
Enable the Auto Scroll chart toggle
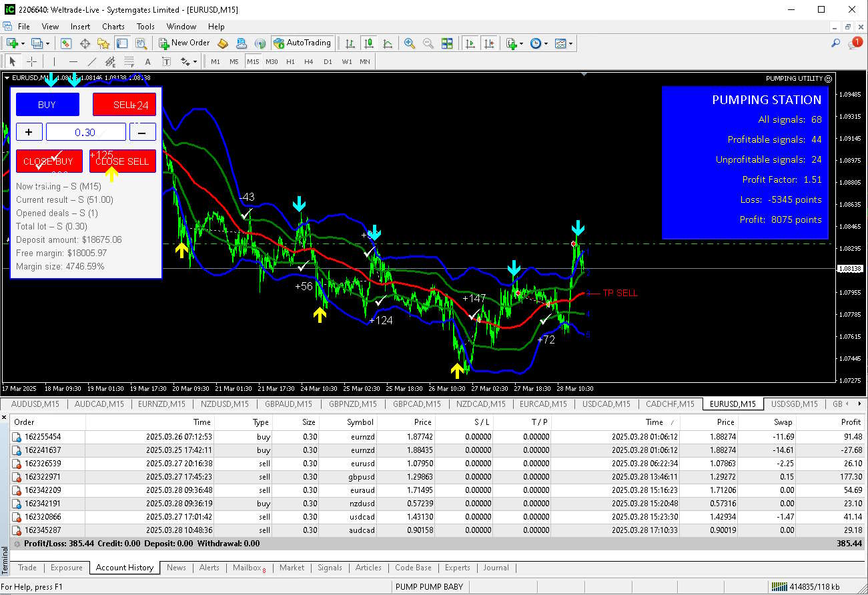coord(470,43)
